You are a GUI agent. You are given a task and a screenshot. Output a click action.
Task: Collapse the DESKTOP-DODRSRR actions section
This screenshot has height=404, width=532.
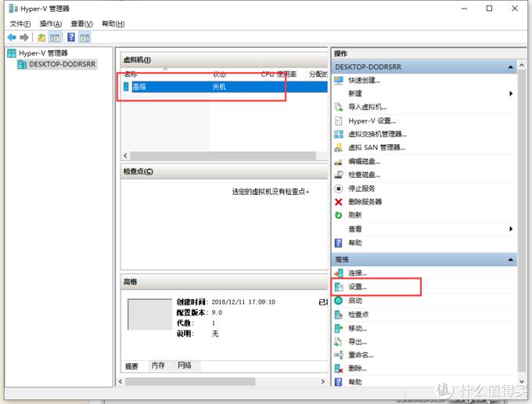[511, 67]
